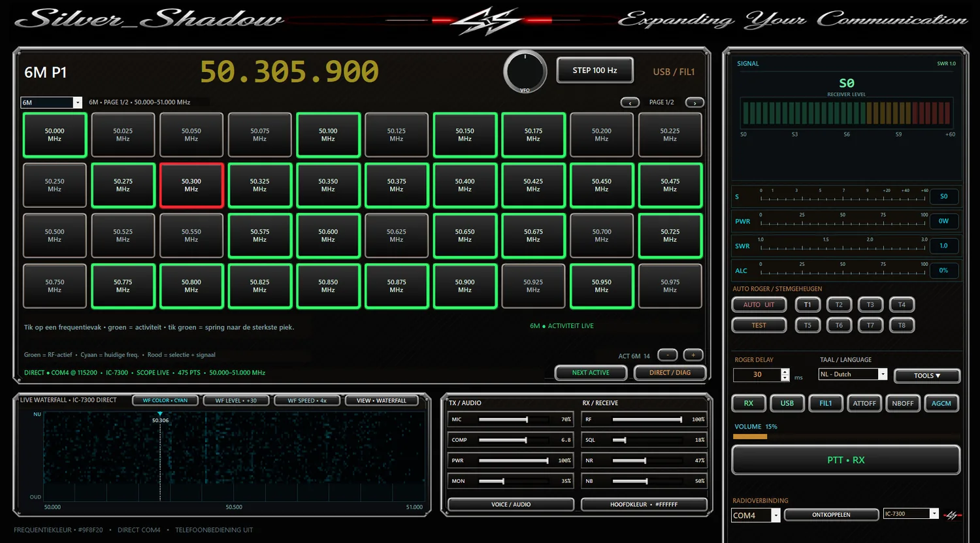
Task: Open the 6M band dropdown
Action: pos(51,103)
